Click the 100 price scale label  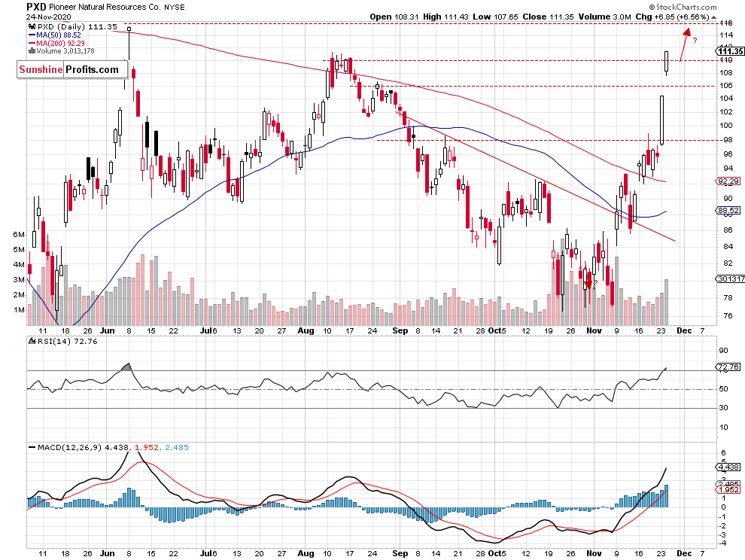(x=725, y=126)
